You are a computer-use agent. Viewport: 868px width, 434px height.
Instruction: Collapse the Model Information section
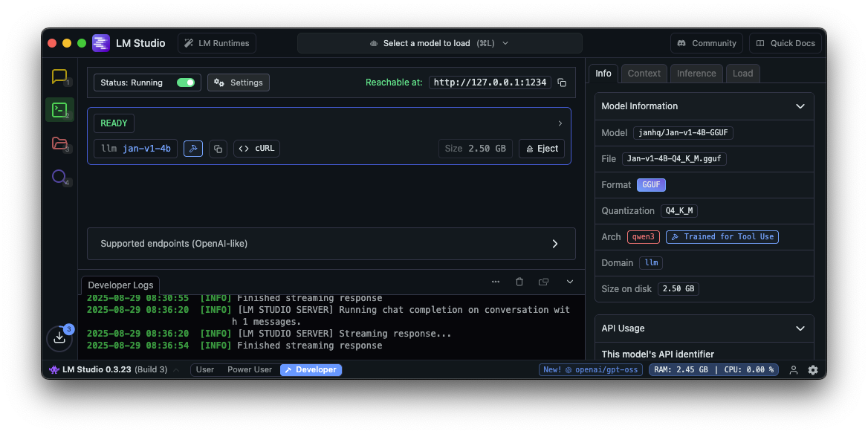[800, 106]
